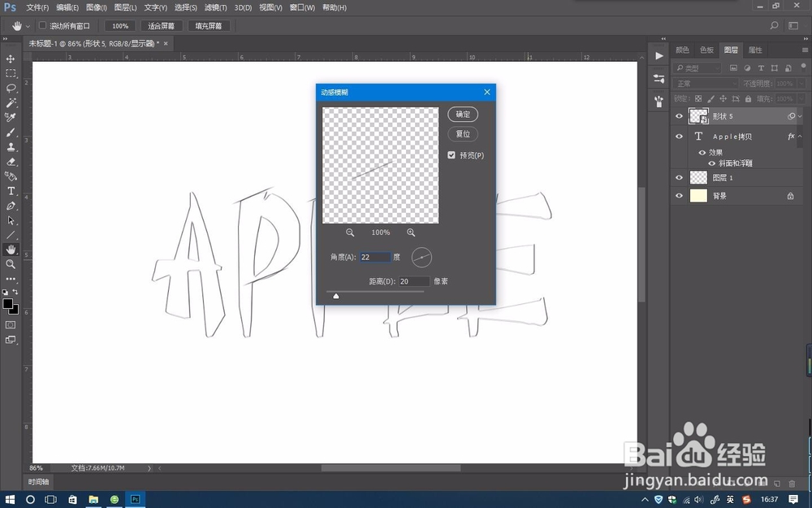
Task: Select the Clone Stamp tool
Action: pos(11,146)
